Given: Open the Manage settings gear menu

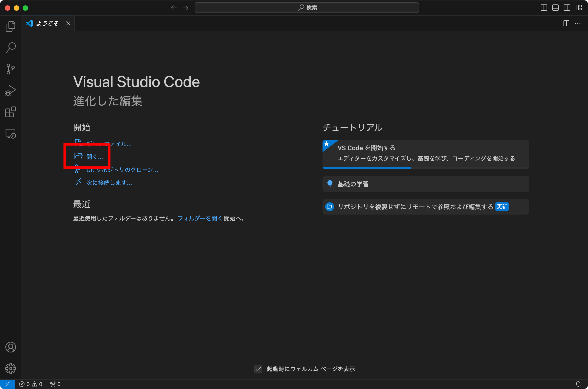Looking at the screenshot, I should pos(10,369).
